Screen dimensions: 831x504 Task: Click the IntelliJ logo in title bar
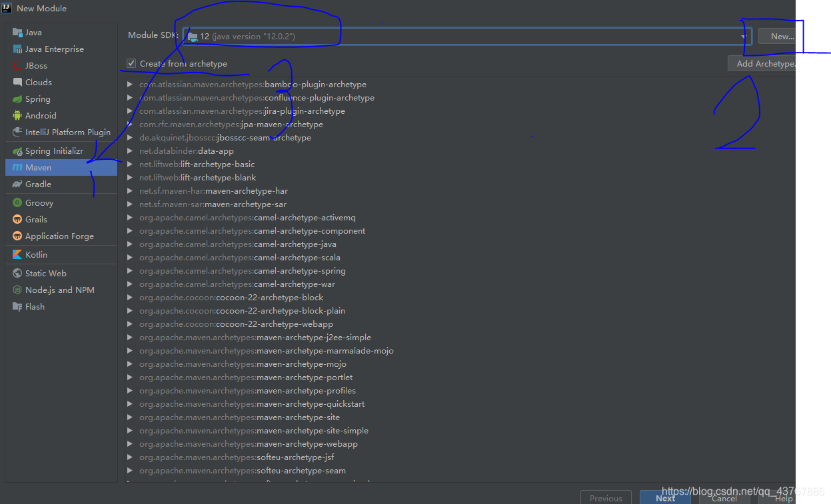coord(7,8)
